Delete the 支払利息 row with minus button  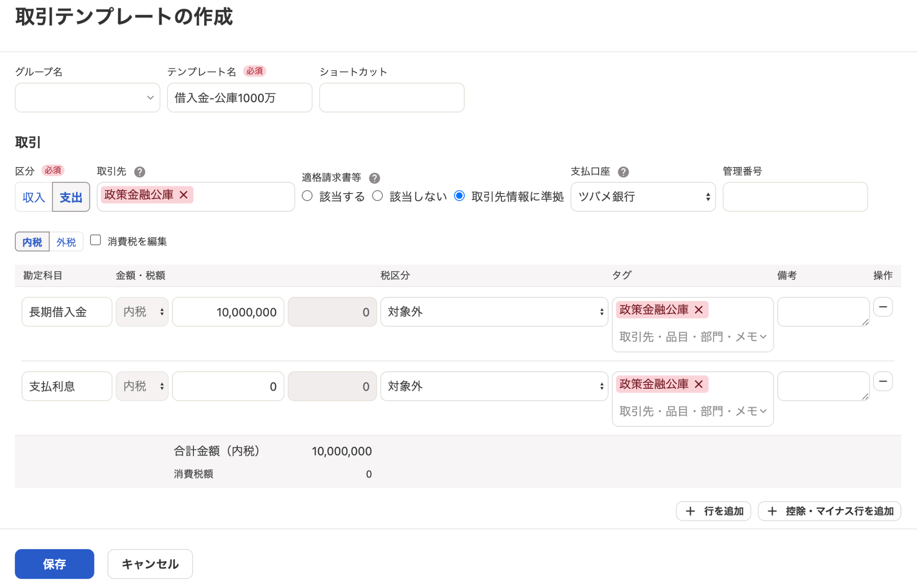coord(883,382)
